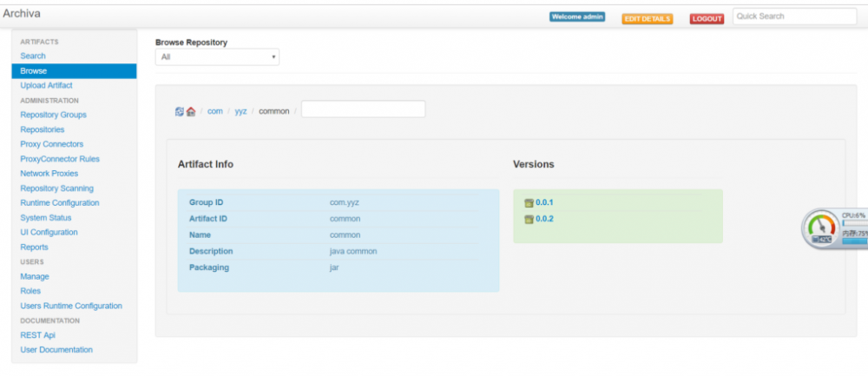868x376 pixels.
Task: Open Reports page
Action: (x=35, y=247)
